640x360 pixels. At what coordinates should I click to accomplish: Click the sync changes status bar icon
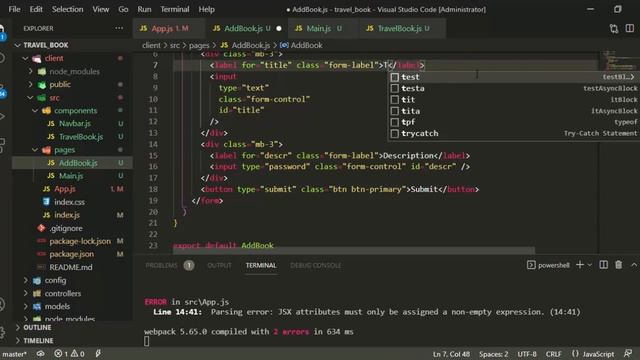40,353
